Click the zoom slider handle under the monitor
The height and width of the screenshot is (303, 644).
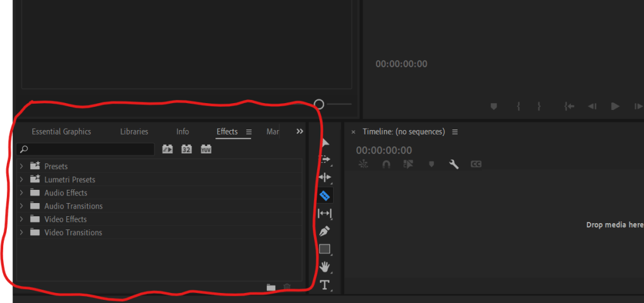point(319,104)
